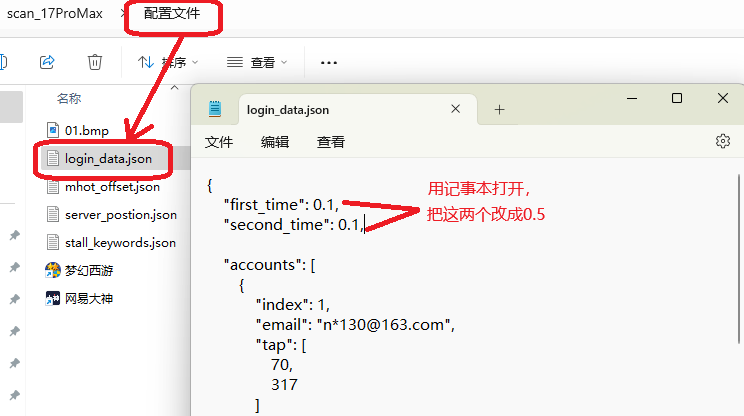Close the login_data.json tab
Viewport: 744px width, 416px height.
pos(456,109)
